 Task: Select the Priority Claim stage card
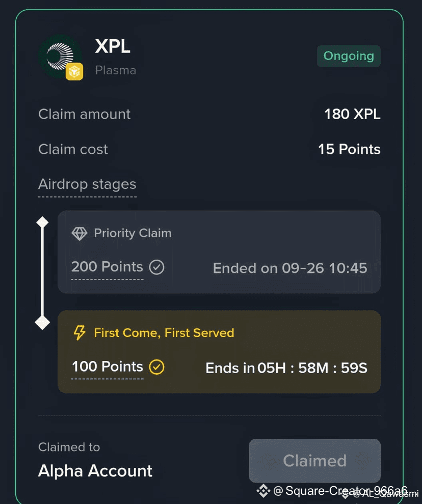click(219, 252)
